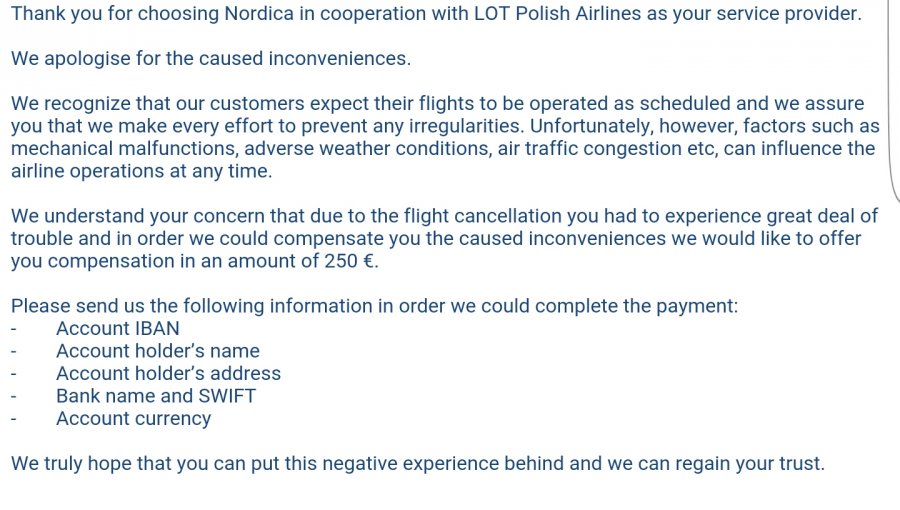Click the "Account currency" list item

pyautogui.click(x=133, y=418)
